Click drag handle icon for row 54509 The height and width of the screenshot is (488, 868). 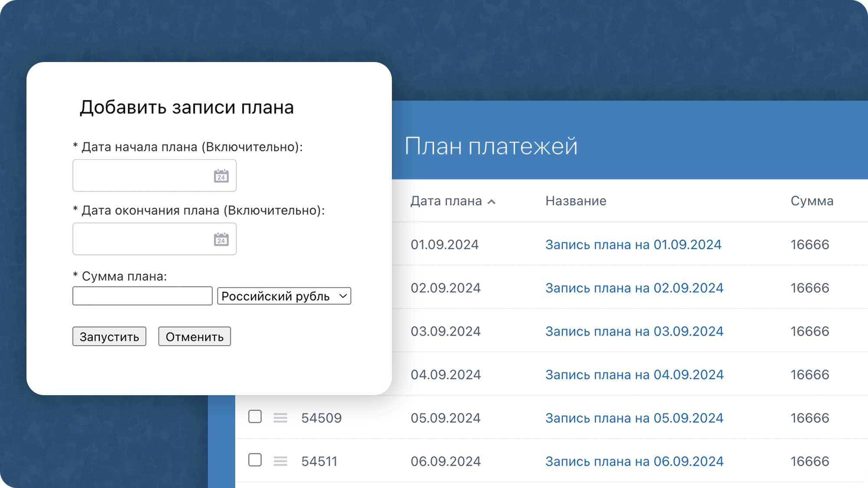coord(280,418)
